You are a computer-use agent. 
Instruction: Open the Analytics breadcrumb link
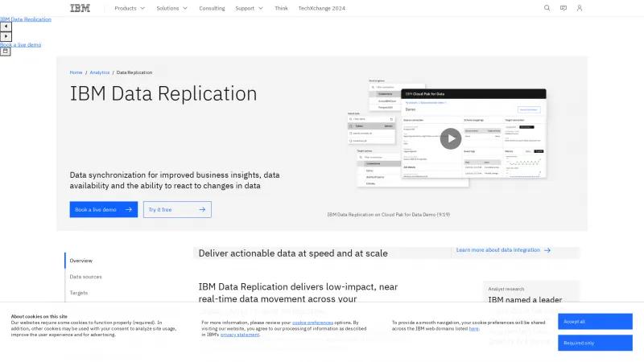pyautogui.click(x=99, y=72)
